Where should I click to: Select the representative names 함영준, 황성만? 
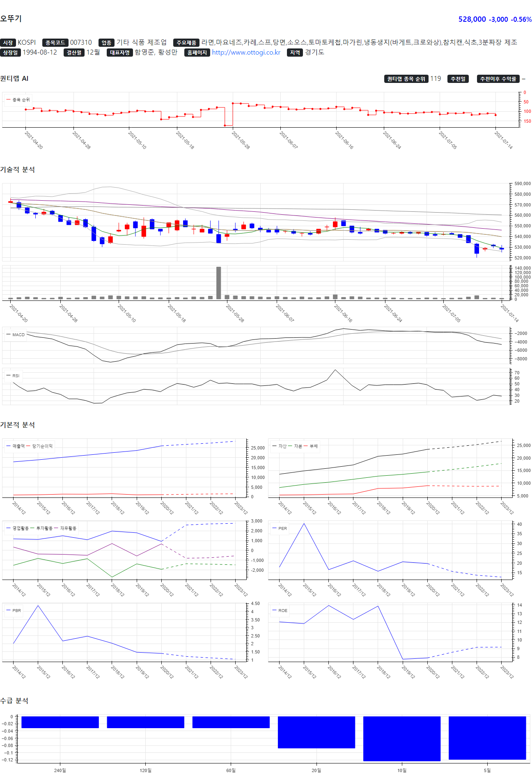pos(156,53)
